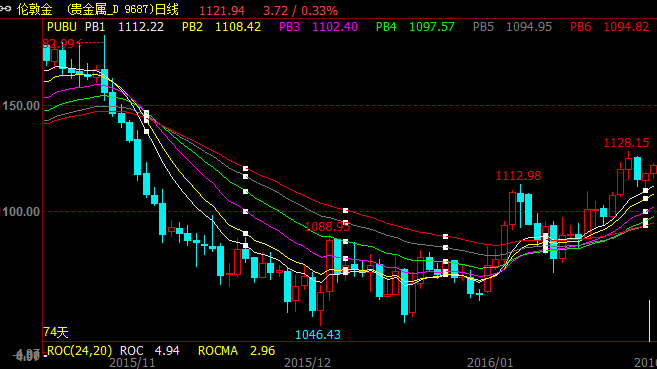Select the 2016/01 date axis label
This screenshot has height=369, width=657.
pyautogui.click(x=490, y=363)
